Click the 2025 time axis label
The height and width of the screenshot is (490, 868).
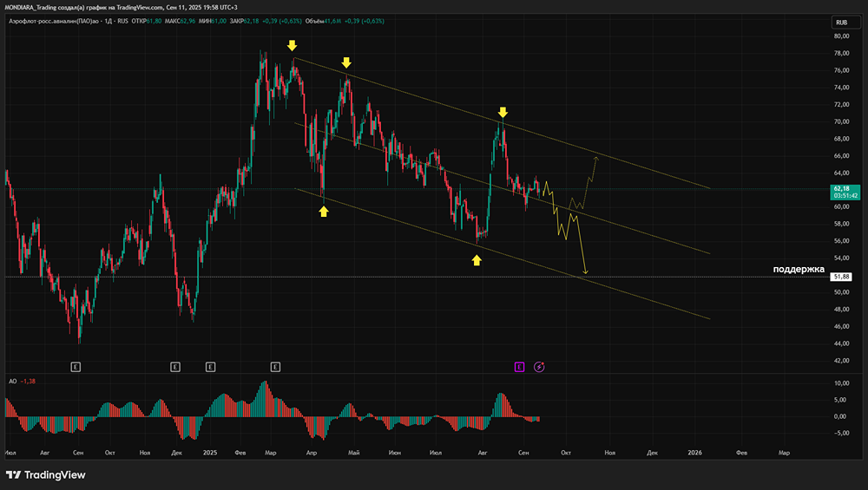(x=210, y=453)
